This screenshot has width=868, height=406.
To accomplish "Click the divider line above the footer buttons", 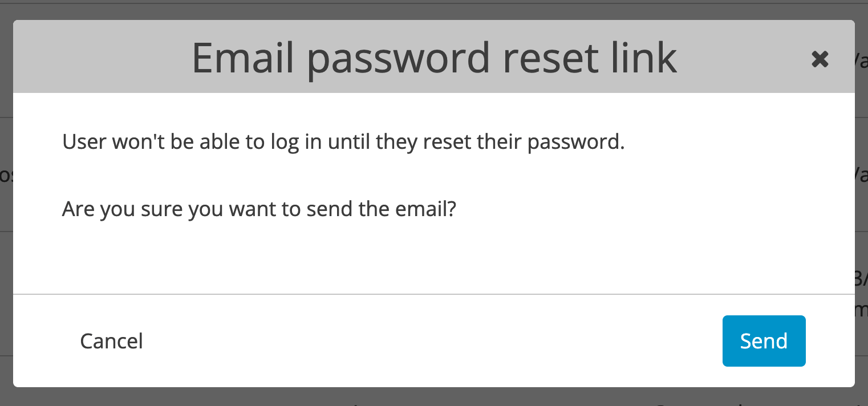I will (x=433, y=294).
